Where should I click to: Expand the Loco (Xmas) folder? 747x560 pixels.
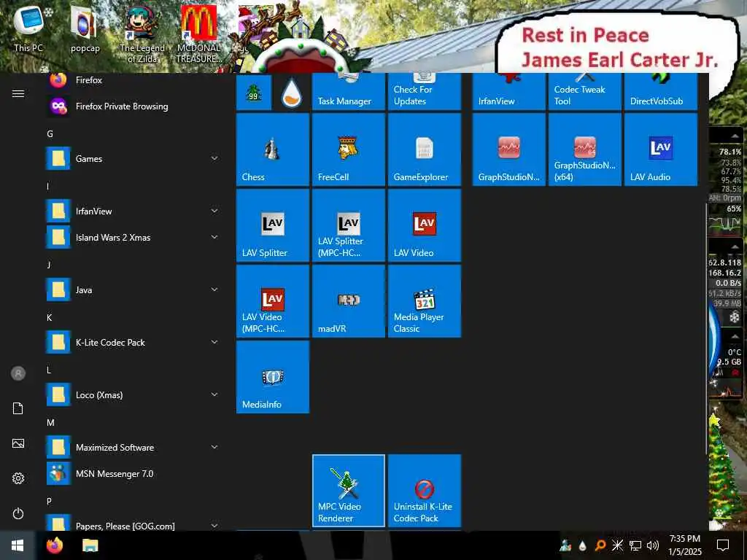coord(133,394)
